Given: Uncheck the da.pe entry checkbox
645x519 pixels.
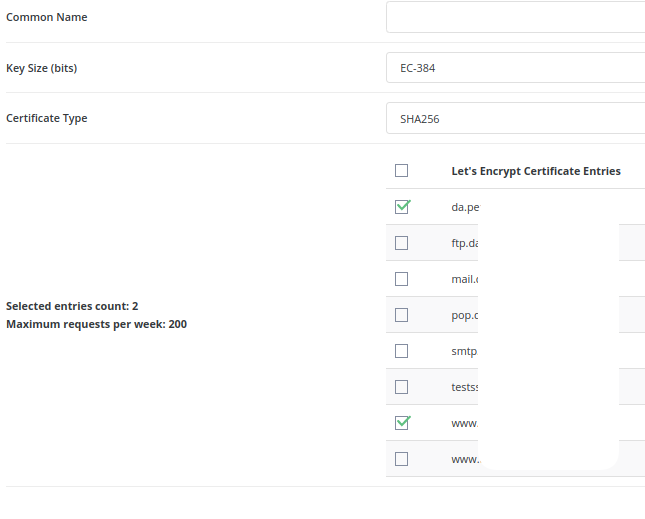Looking at the screenshot, I should pyautogui.click(x=402, y=207).
